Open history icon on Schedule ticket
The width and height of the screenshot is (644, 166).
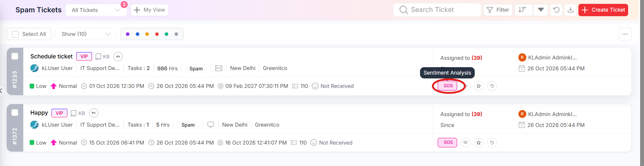pos(492,86)
